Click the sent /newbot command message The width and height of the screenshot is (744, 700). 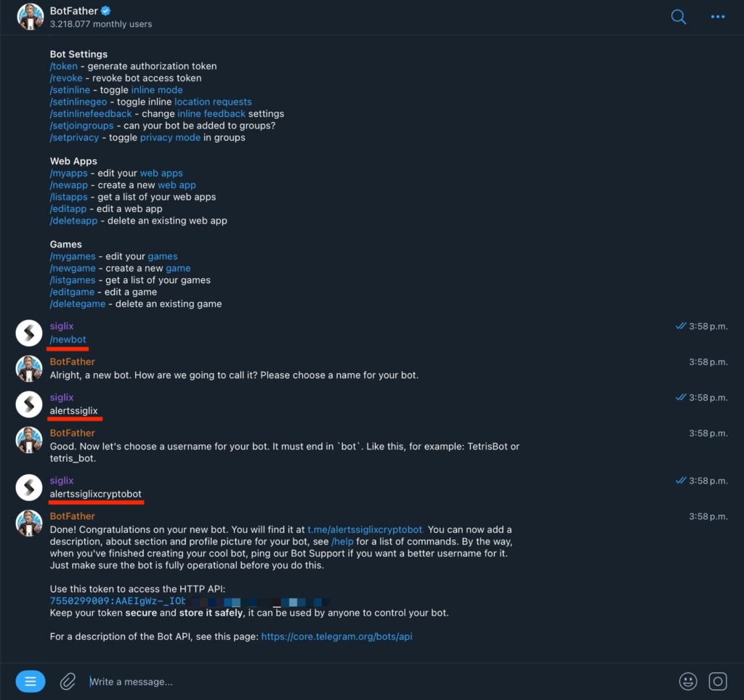pyautogui.click(x=68, y=340)
